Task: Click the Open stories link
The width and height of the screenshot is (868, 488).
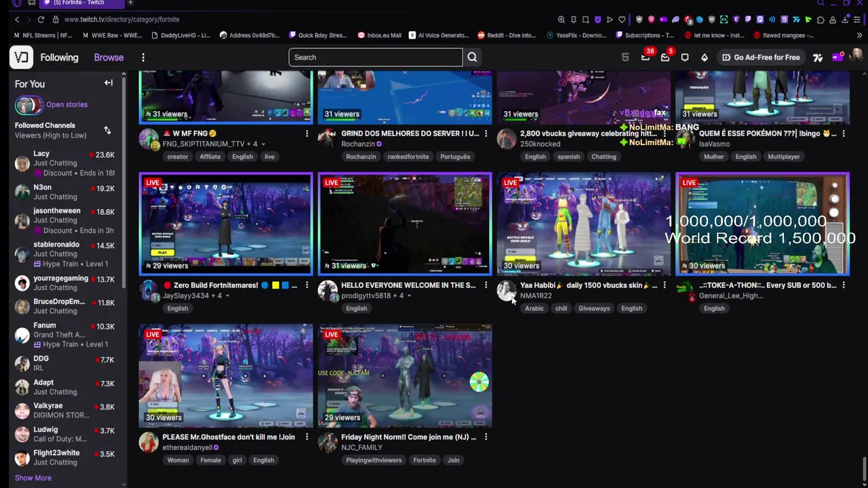Action: (x=66, y=104)
